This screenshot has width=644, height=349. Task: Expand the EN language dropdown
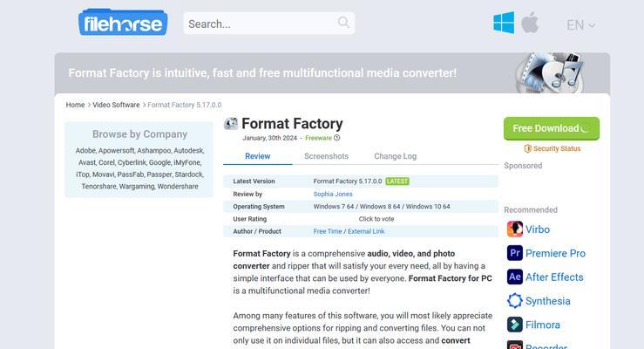point(580,25)
